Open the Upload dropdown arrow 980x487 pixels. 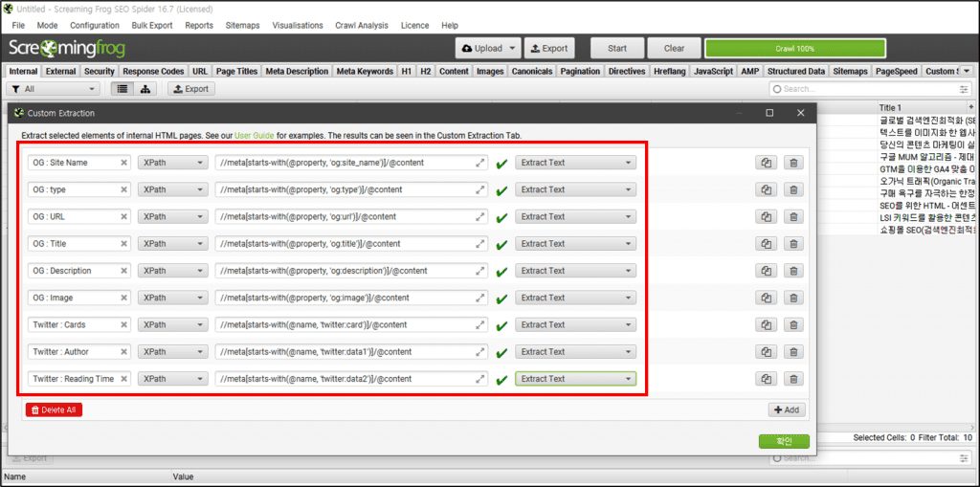(x=512, y=48)
